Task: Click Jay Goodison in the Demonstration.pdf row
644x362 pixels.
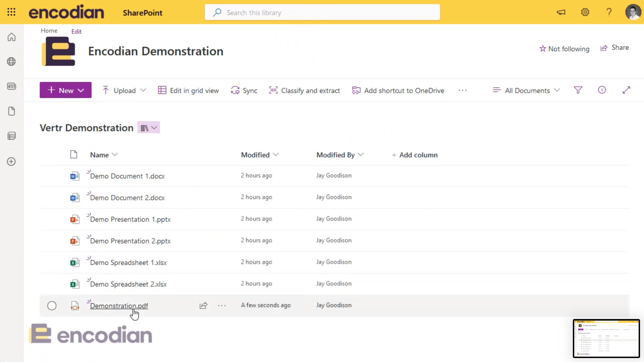Action: (334, 305)
